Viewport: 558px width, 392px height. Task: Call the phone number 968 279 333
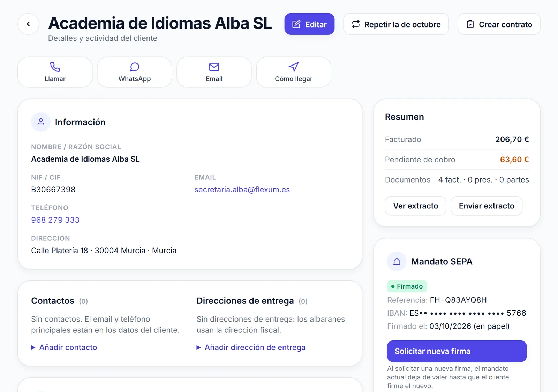point(55,220)
